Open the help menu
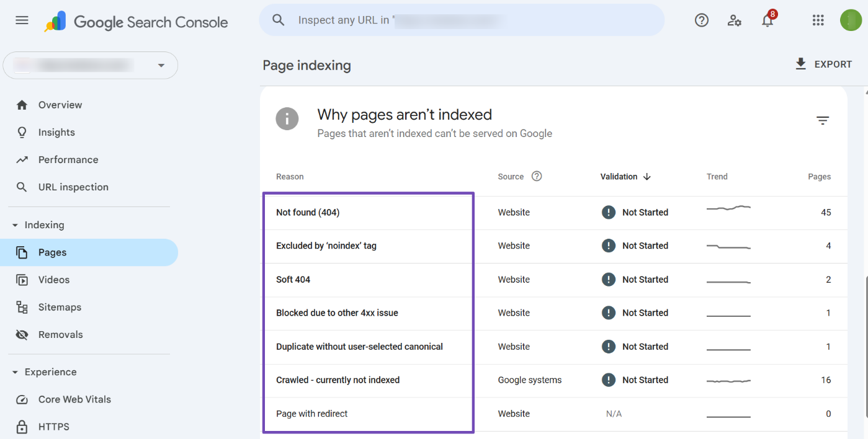The image size is (868, 439). click(702, 20)
